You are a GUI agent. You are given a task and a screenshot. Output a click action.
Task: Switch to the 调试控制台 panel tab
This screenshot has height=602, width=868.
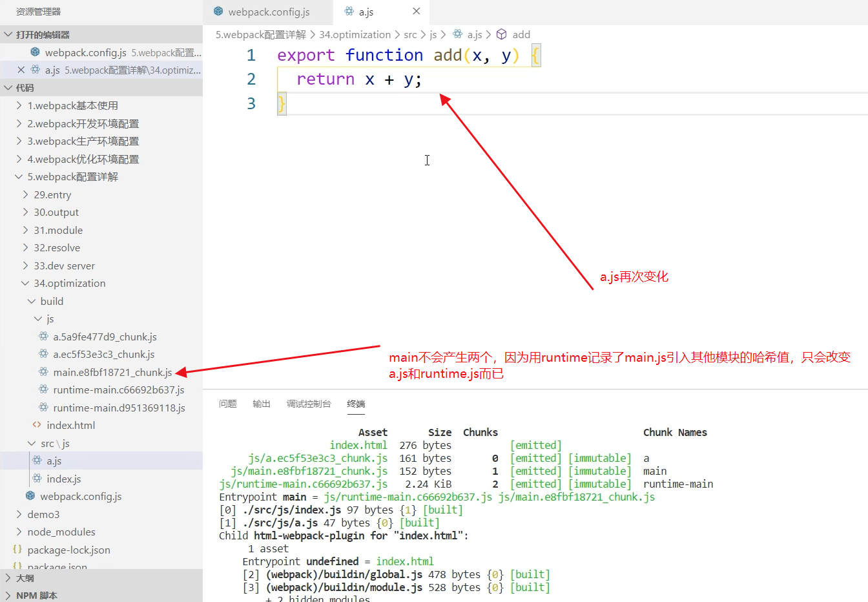click(309, 404)
